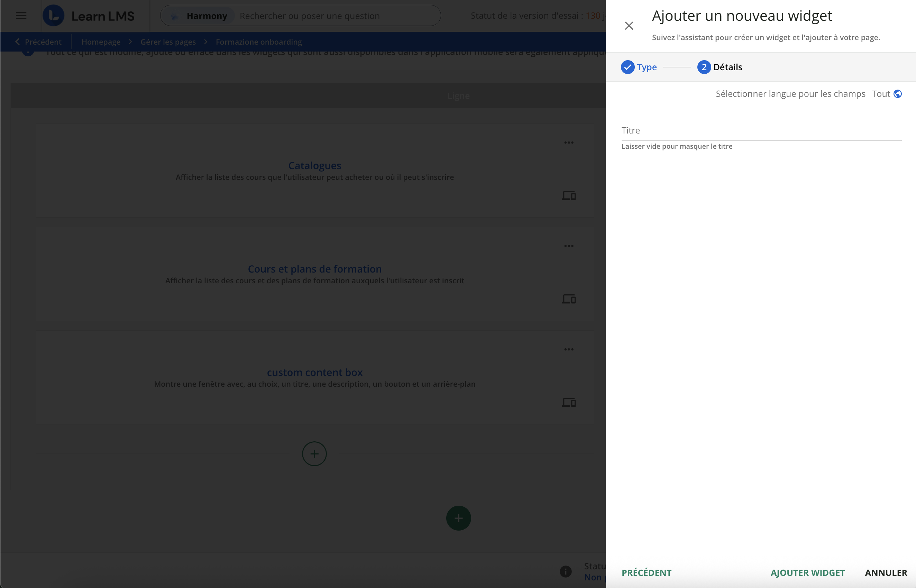Click the globe icon next to Tout
The height and width of the screenshot is (588, 916).
tap(897, 93)
